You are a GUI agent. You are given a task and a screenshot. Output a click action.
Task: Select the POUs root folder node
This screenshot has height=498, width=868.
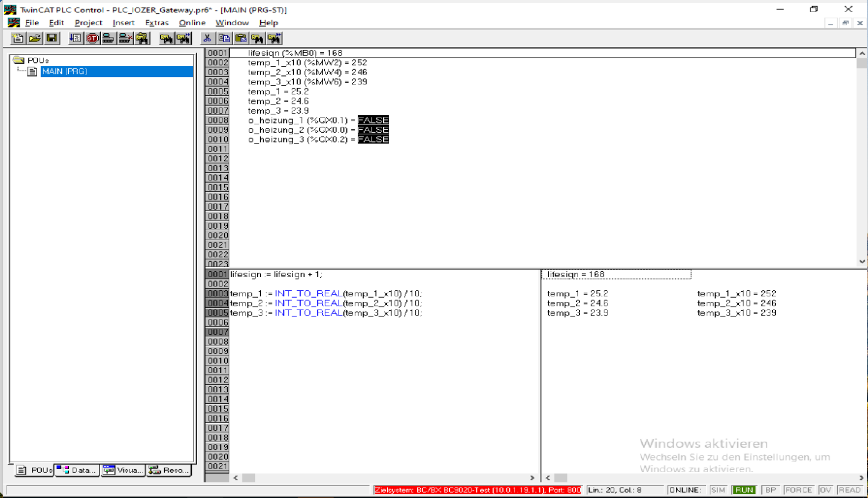coord(38,60)
